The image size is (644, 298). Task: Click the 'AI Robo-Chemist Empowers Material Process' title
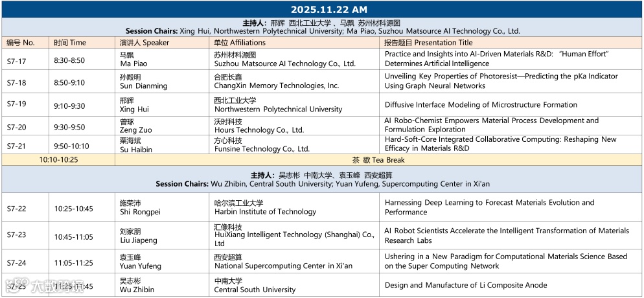pyautogui.click(x=492, y=125)
